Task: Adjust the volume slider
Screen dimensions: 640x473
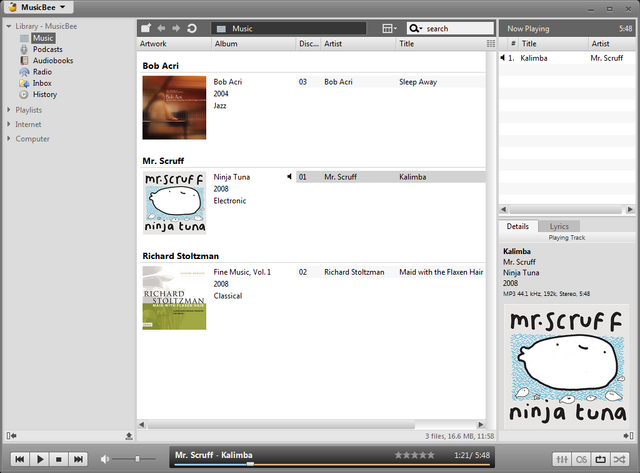Action: click(x=134, y=459)
